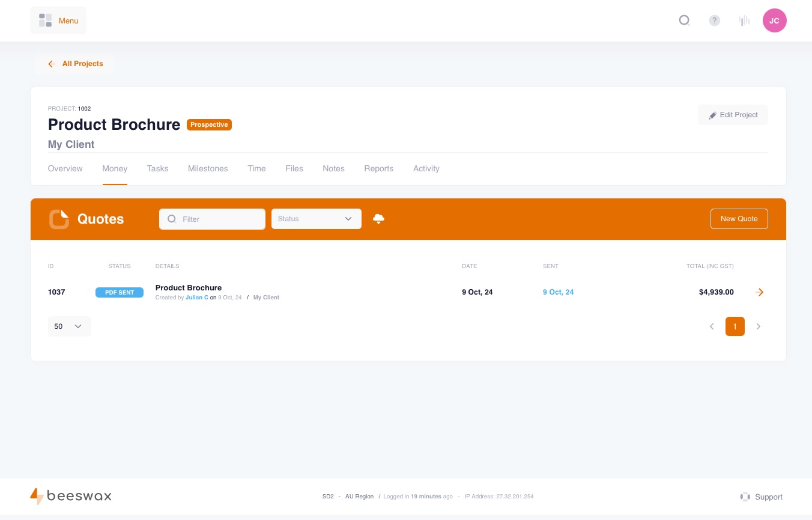Click the Julian C creator link
Screen dimensions: 812x520
197,298
